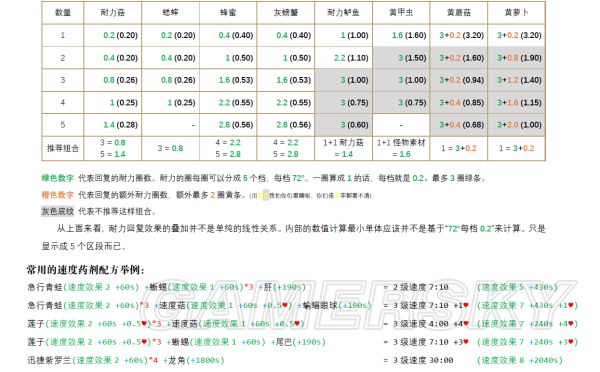
Task: Click the grey 灰色底纹 legend label
Action: 57,211
